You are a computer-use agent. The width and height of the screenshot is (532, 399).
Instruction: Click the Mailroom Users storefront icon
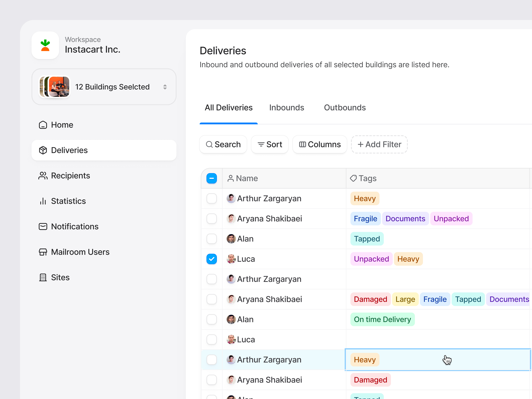(43, 252)
